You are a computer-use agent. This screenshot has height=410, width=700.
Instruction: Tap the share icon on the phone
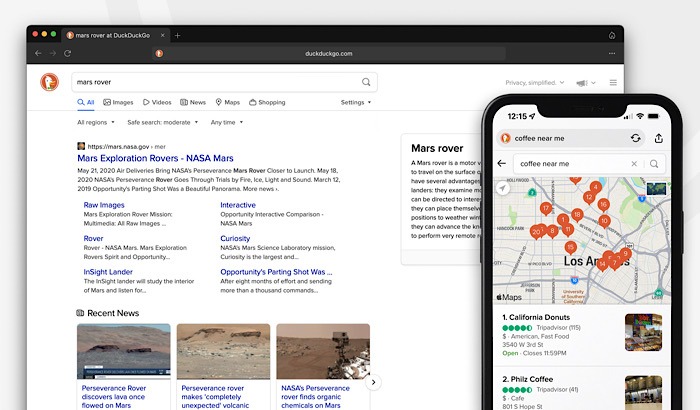point(658,138)
